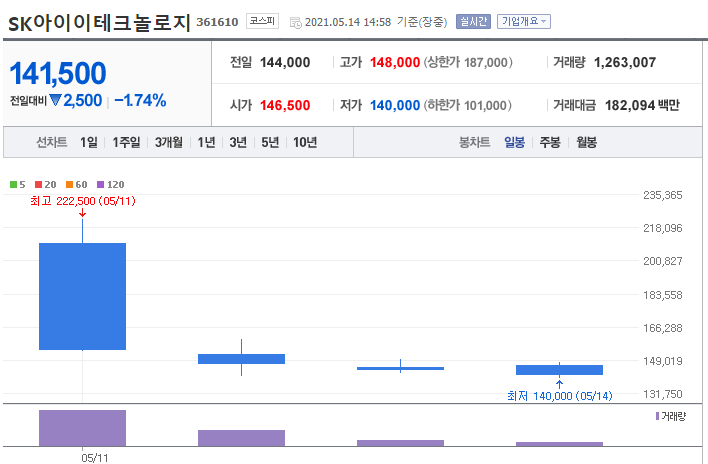This screenshot has width=708, height=464.
Task: Click the 최저 140,000 (05/14) annotation
Action: pyautogui.click(x=560, y=396)
